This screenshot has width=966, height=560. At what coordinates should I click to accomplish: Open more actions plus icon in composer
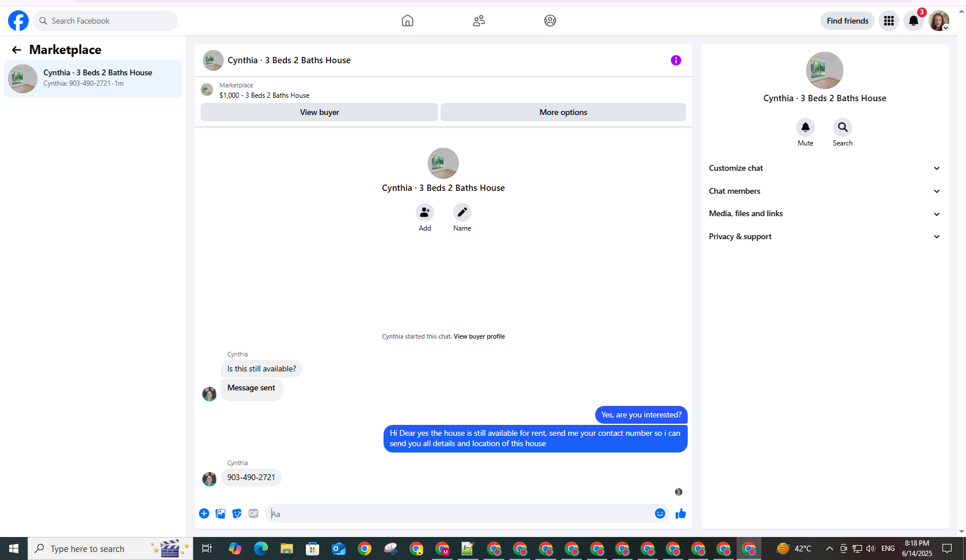[x=204, y=513]
